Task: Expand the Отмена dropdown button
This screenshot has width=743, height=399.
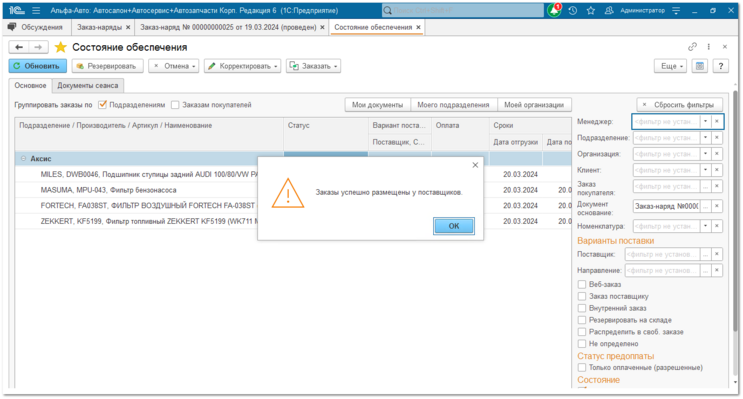Action: click(x=173, y=66)
